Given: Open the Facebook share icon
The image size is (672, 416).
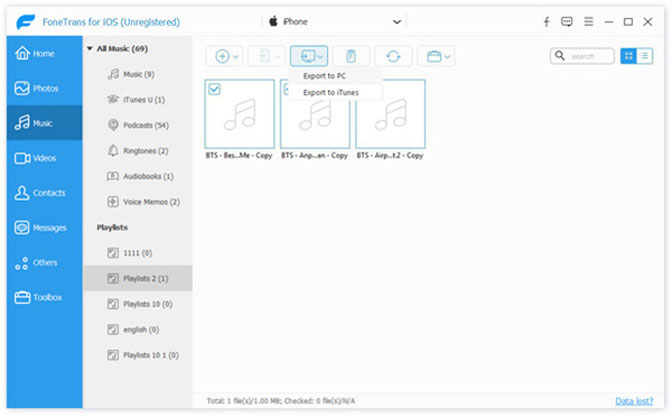Looking at the screenshot, I should pyautogui.click(x=546, y=22).
